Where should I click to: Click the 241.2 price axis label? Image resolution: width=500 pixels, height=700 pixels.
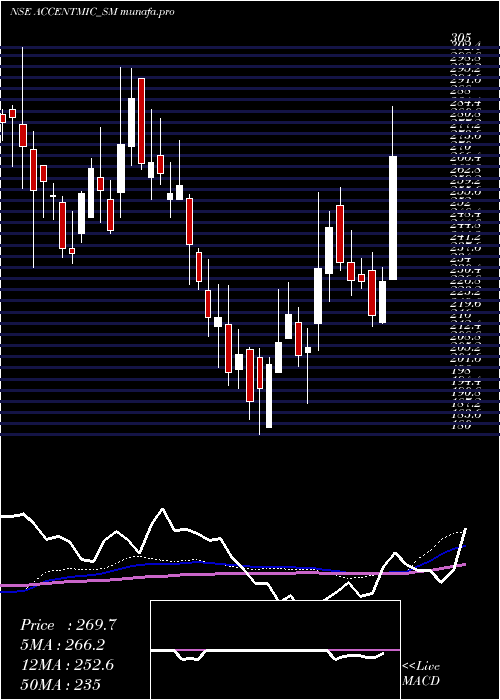[467, 237]
